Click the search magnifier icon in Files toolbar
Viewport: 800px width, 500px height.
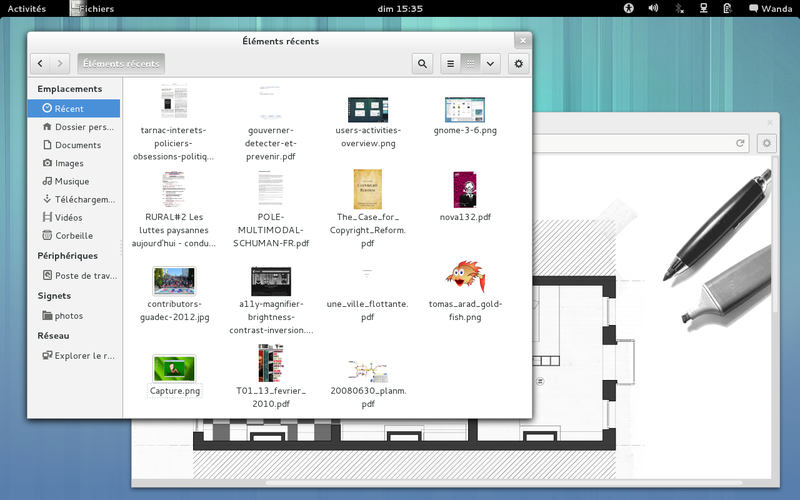422,63
